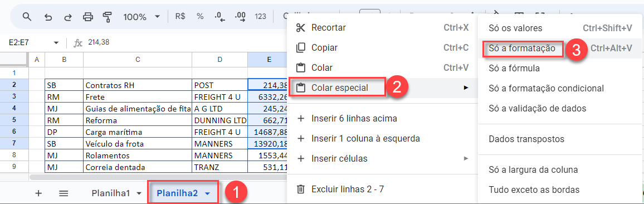Click cell with value 531,11
The height and width of the screenshot is (204, 644).
(268, 167)
